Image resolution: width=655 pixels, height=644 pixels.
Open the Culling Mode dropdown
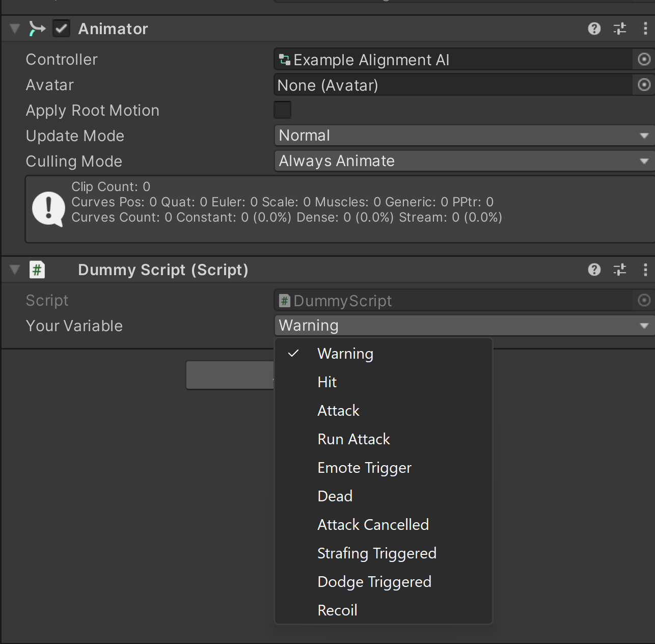click(x=463, y=161)
